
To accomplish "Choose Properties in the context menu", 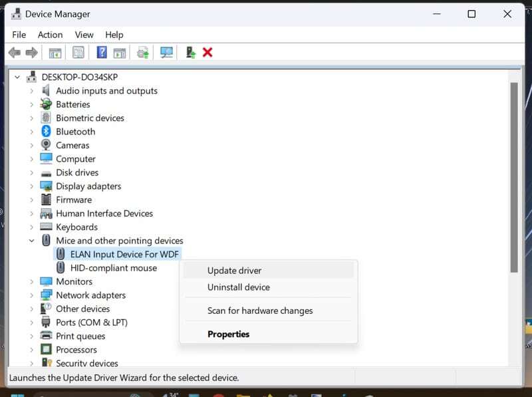I will 269,334.
